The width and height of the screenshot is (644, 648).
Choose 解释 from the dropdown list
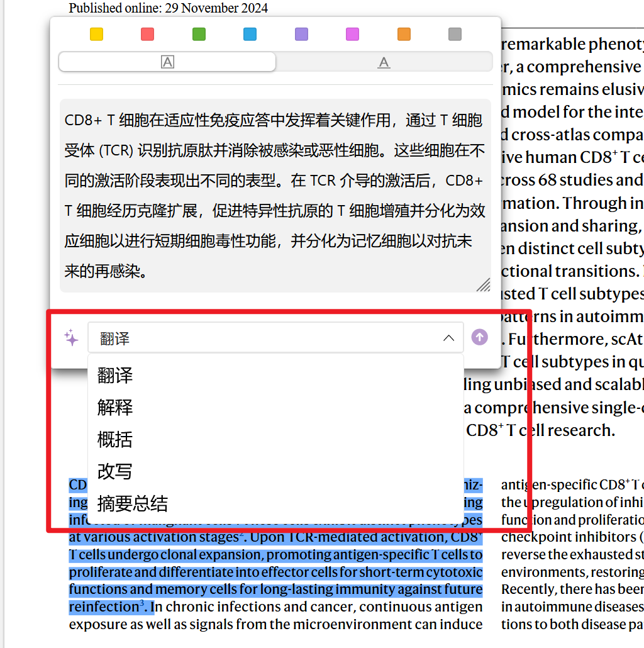(115, 407)
